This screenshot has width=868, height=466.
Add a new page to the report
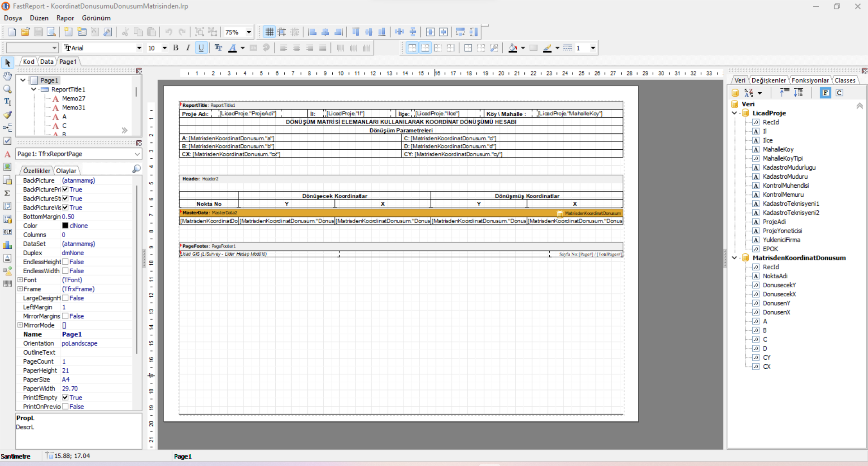click(68, 32)
